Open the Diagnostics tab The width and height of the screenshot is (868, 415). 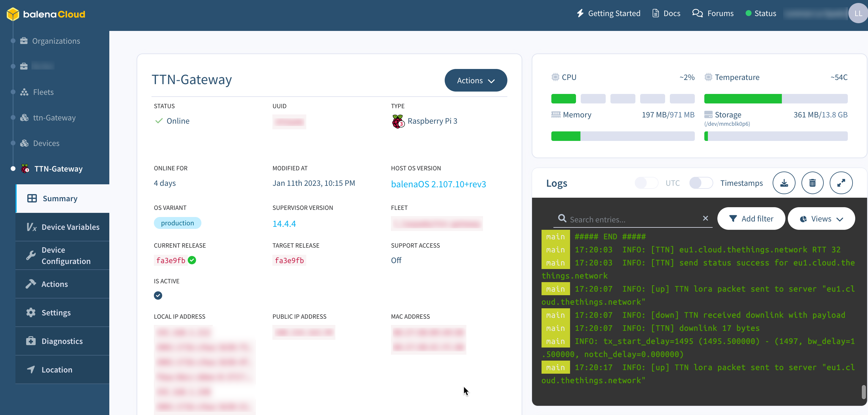[x=63, y=341]
